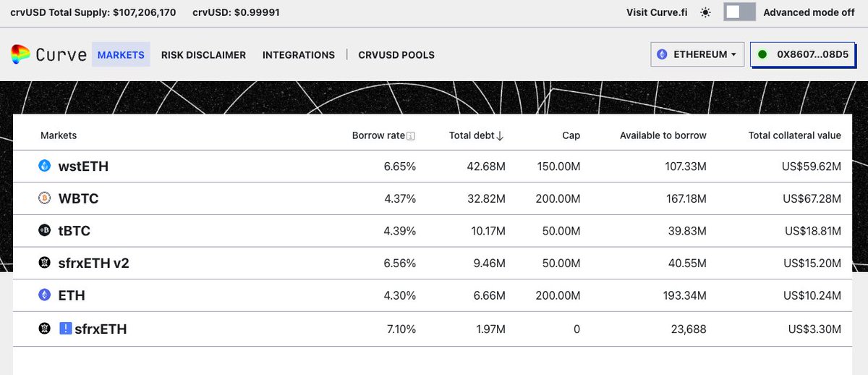The image size is (868, 375).
Task: Sort by Total debt column header
Action: [x=472, y=135]
